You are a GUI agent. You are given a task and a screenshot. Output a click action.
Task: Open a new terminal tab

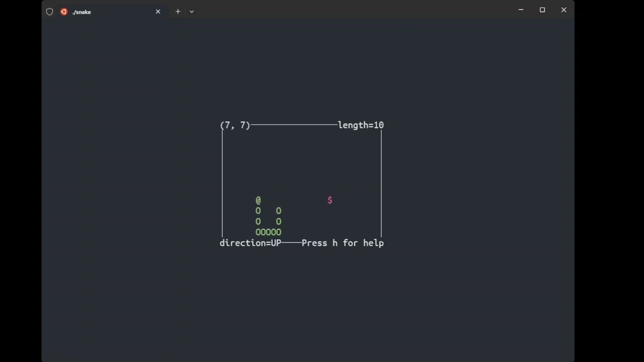coord(178,12)
